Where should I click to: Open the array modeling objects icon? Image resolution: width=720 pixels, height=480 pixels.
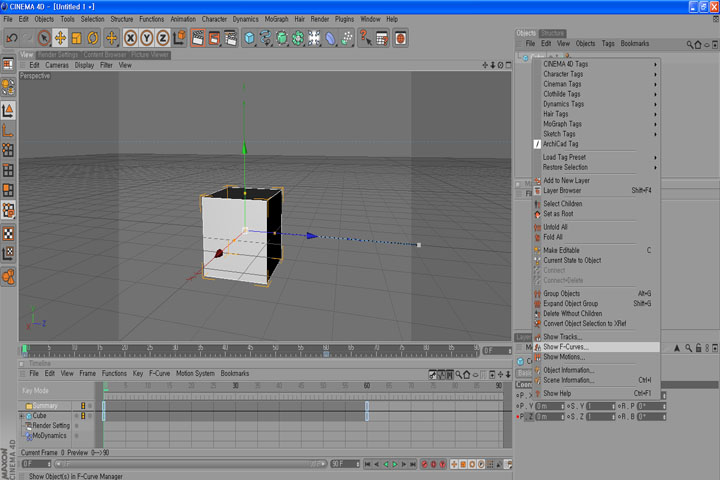[298, 38]
